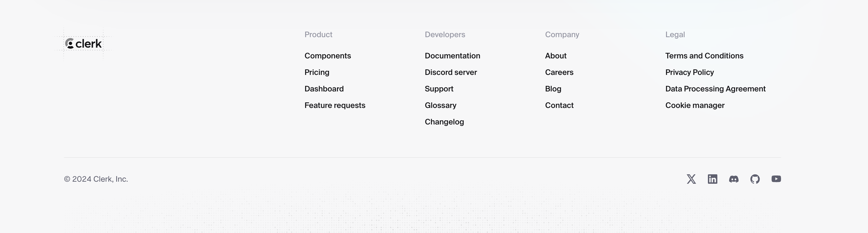Go to the Blog link
The height and width of the screenshot is (233, 868).
[x=553, y=89]
